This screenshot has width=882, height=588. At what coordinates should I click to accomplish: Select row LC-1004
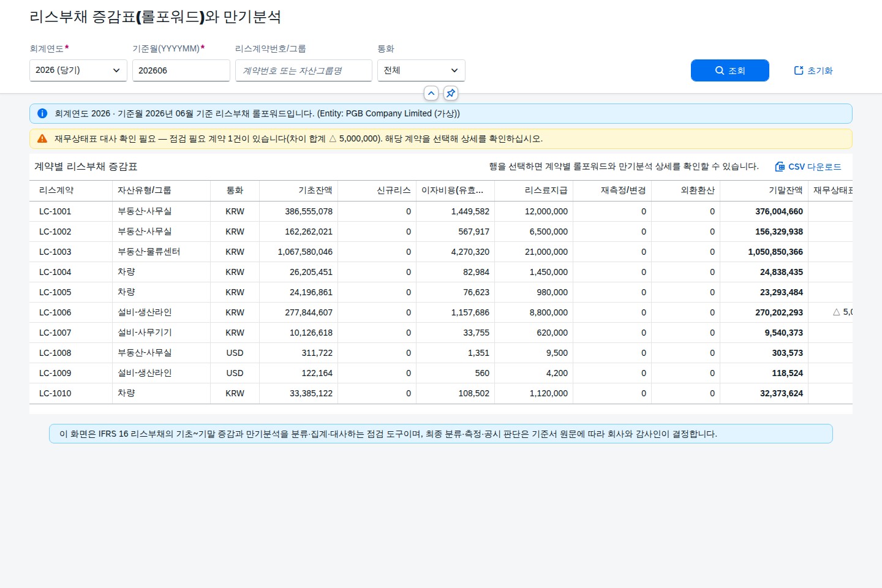click(x=441, y=272)
